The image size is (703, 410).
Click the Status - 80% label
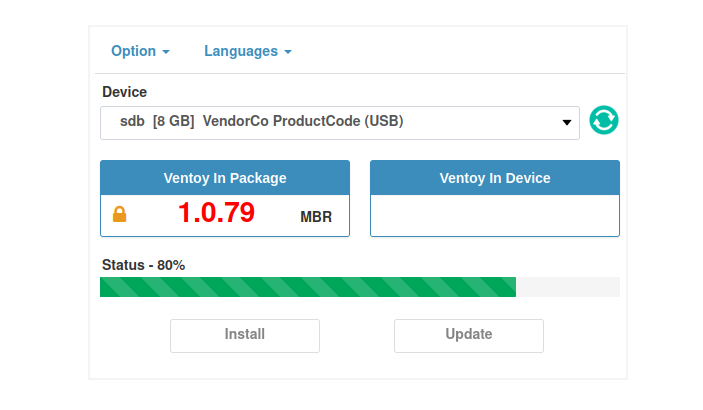[143, 265]
